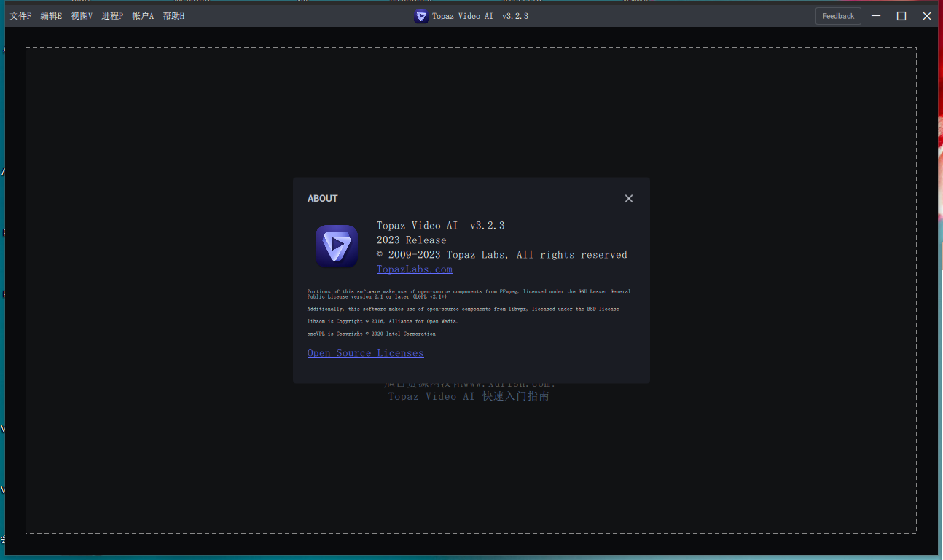
Task: Open the 视图V menu
Action: pyautogui.click(x=82, y=16)
